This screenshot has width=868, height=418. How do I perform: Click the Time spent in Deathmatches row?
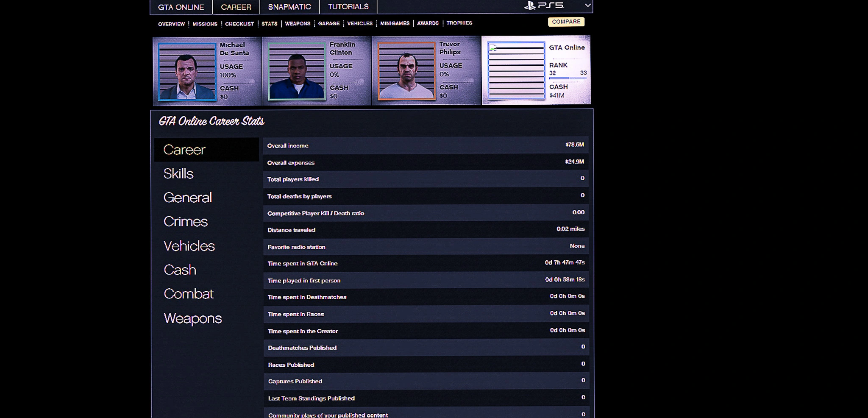click(426, 297)
